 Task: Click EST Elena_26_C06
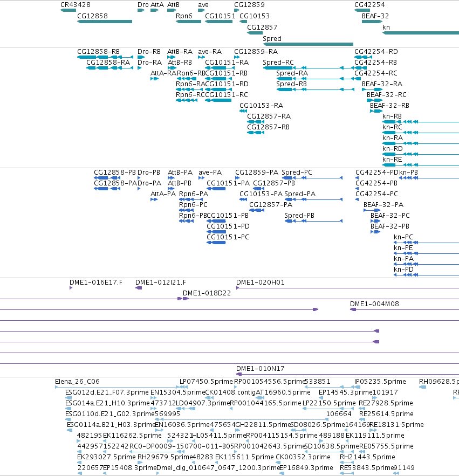point(77,382)
